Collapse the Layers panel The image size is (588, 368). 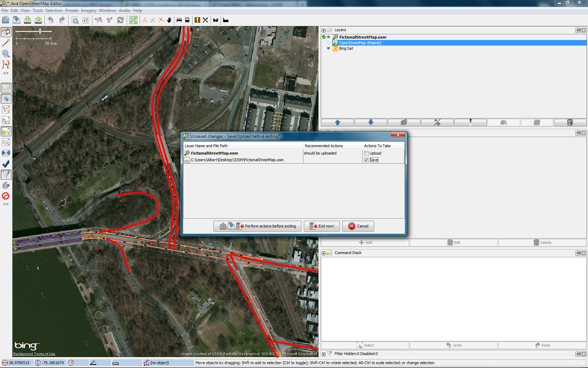[324, 30]
